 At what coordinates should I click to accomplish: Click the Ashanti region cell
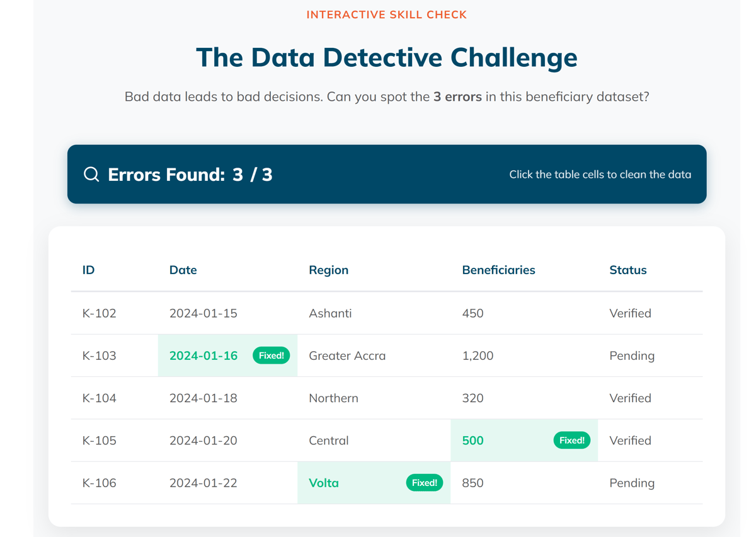pyautogui.click(x=330, y=313)
